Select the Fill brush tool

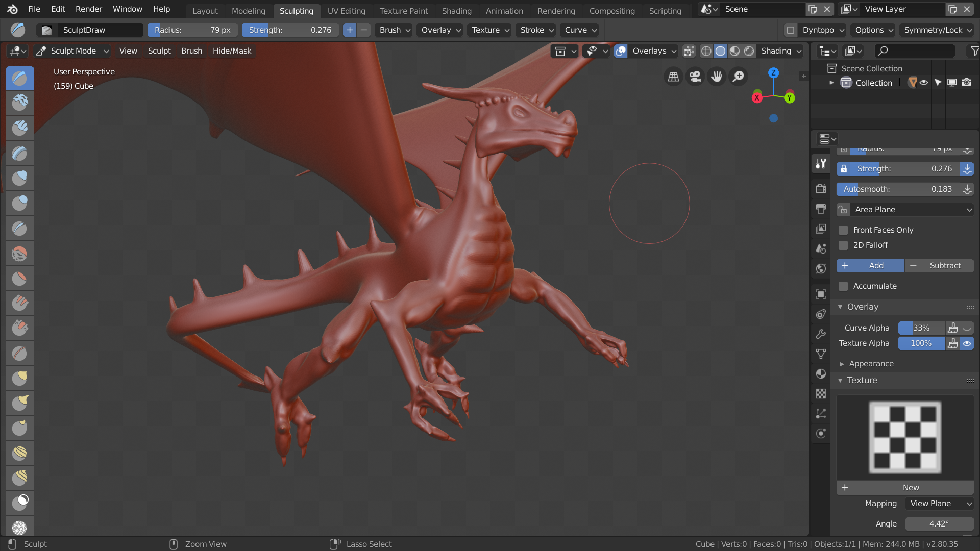click(x=20, y=303)
